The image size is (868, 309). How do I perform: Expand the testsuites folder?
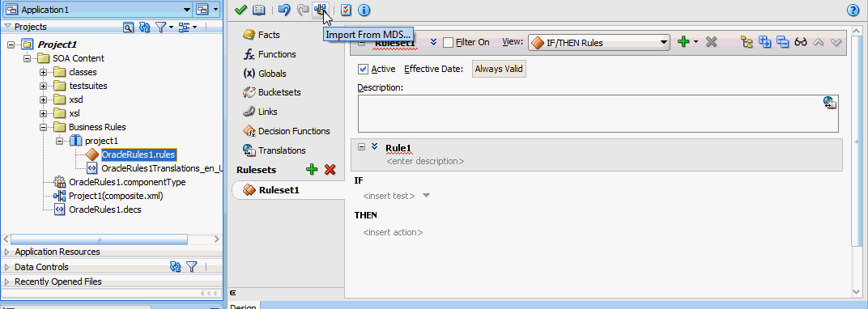click(x=43, y=87)
